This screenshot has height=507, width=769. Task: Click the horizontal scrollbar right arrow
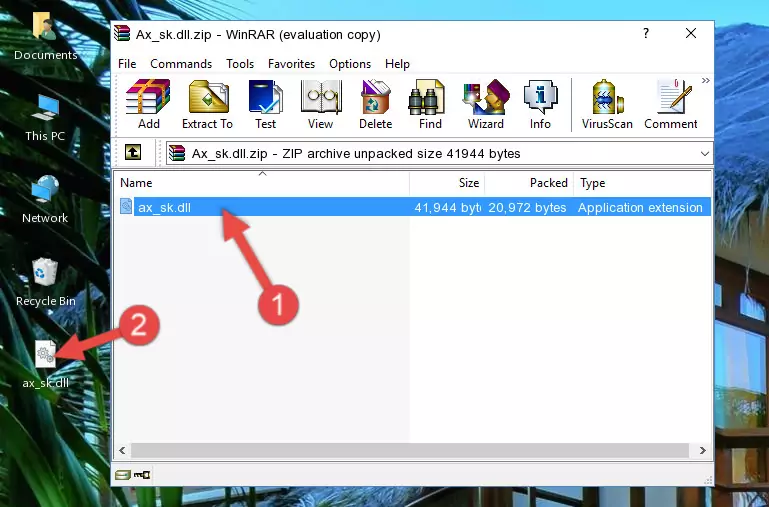point(703,450)
